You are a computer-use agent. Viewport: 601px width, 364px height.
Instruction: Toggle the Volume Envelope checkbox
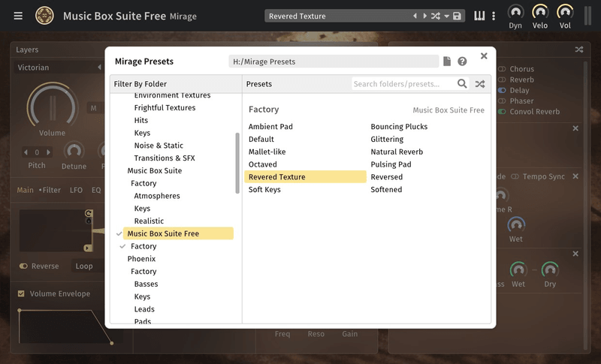coord(21,293)
